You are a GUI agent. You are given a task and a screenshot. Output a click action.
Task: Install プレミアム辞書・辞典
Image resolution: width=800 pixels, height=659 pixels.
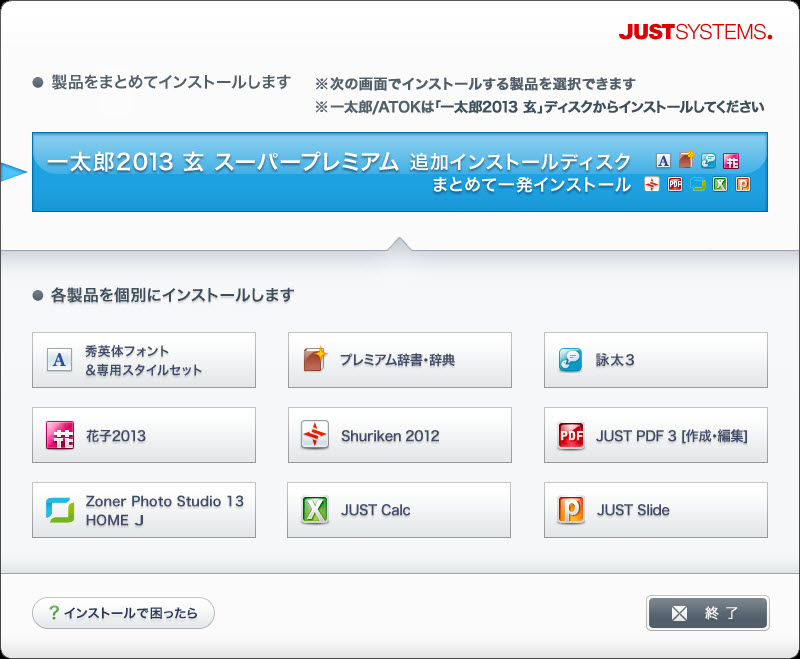tap(399, 360)
